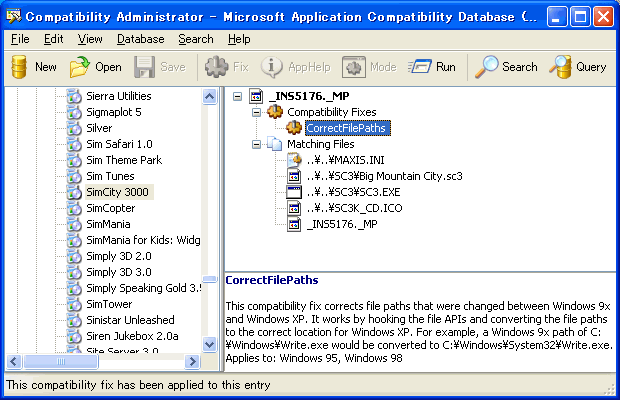Viewport: 620px width, 400px height.
Task: Click the status bar message text
Action: point(138,385)
